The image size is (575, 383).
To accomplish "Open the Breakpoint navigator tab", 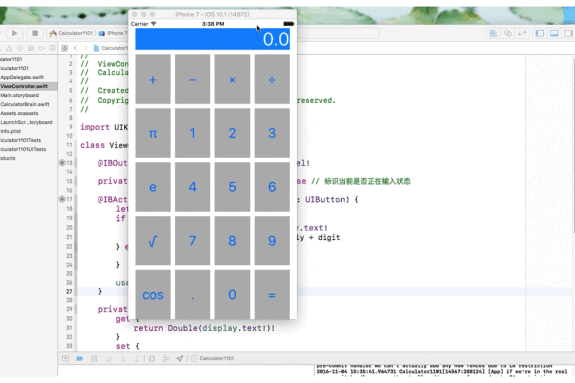I will click(x=41, y=48).
